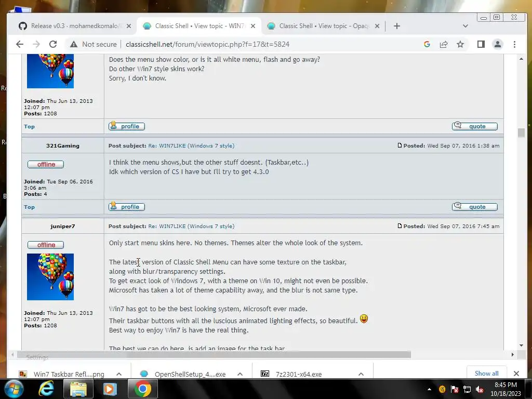
Task: Click juniper7's offline status badge
Action: pyautogui.click(x=46, y=245)
